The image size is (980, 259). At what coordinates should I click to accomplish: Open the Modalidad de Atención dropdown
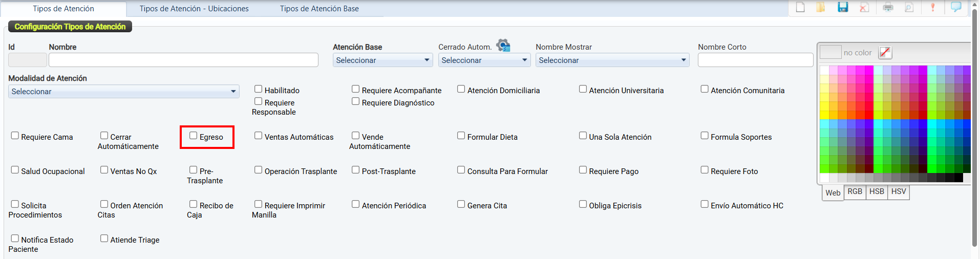click(124, 92)
